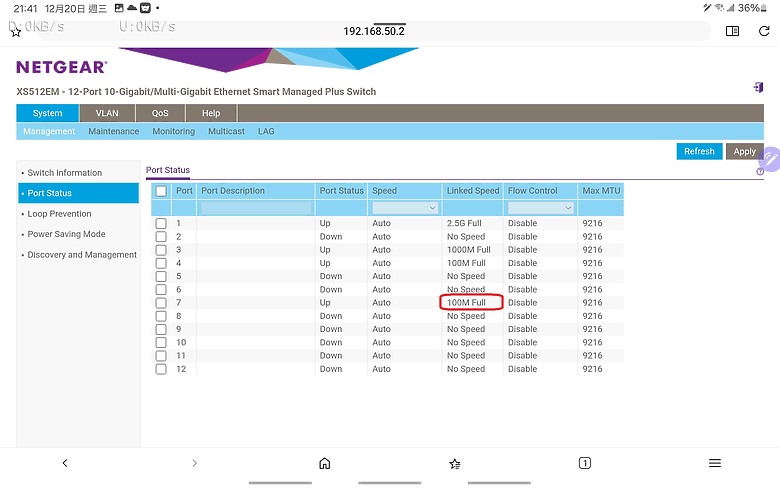Click the Apply button
This screenshot has height=488, width=780.
click(x=744, y=151)
